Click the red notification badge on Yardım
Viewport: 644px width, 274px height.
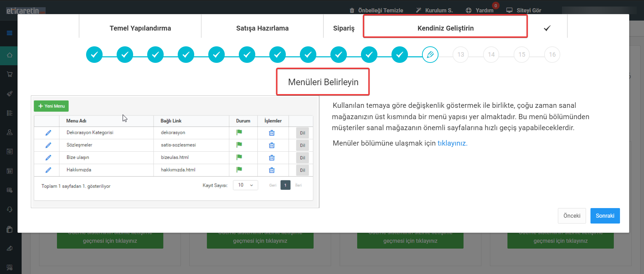[495, 5]
